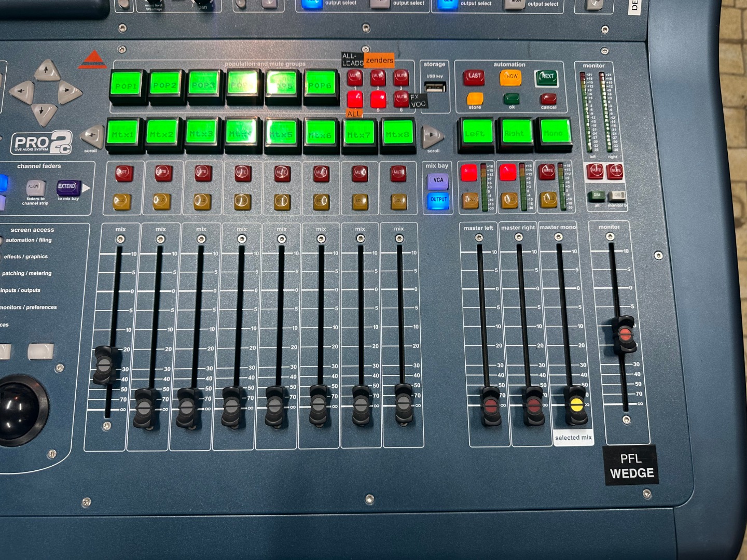The width and height of the screenshot is (747, 560).
Task: Select the Left master LCD button
Action: (x=475, y=133)
